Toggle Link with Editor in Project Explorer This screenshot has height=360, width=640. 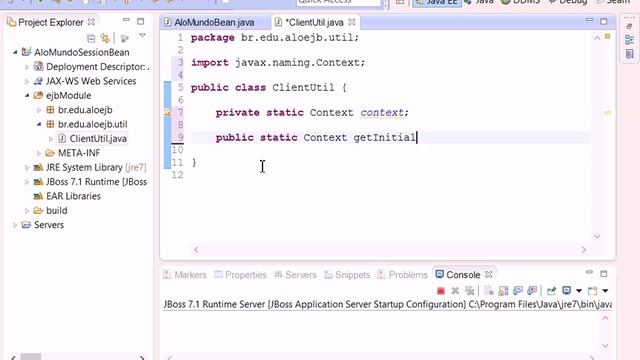tap(105, 38)
